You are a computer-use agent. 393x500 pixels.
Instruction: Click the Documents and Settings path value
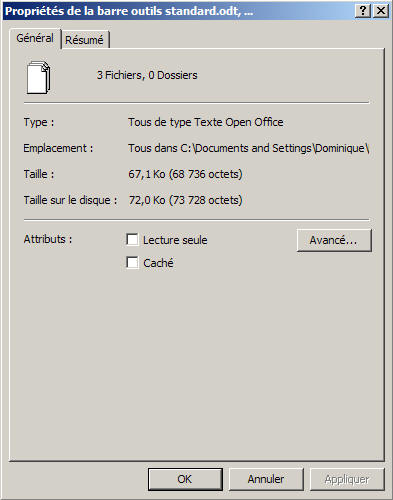(249, 148)
